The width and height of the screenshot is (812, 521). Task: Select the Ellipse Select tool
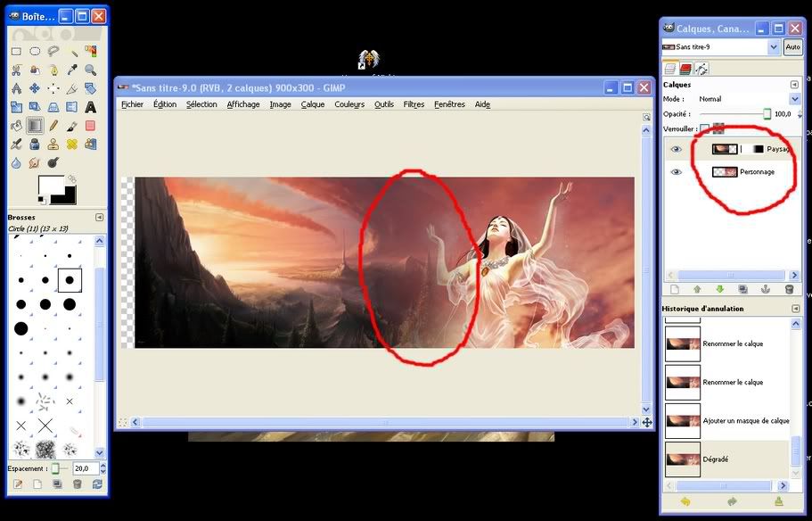(x=35, y=52)
